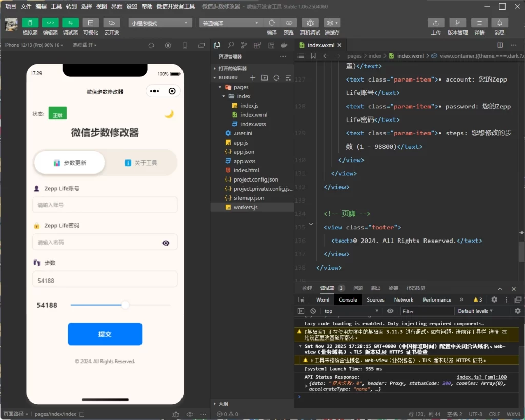The image size is (525, 420).
Task: Click the clear console icon in debugger
Action: [312, 311]
